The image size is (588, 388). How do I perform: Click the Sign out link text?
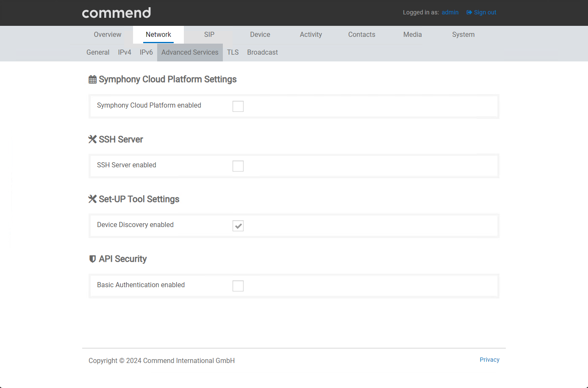coord(485,12)
